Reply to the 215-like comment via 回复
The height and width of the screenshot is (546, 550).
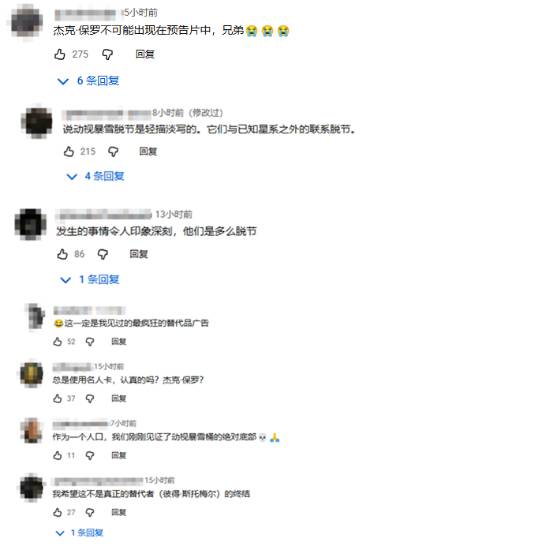(148, 151)
